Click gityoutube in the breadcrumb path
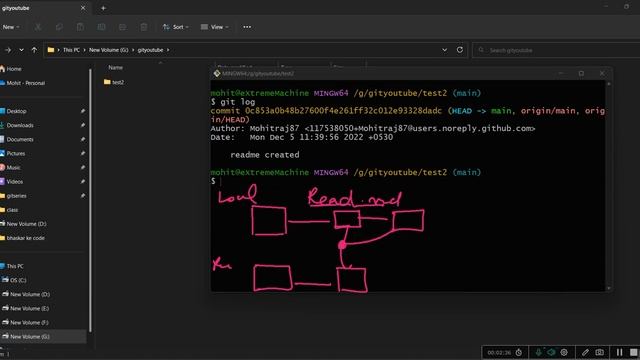640x360 pixels. [x=150, y=50]
